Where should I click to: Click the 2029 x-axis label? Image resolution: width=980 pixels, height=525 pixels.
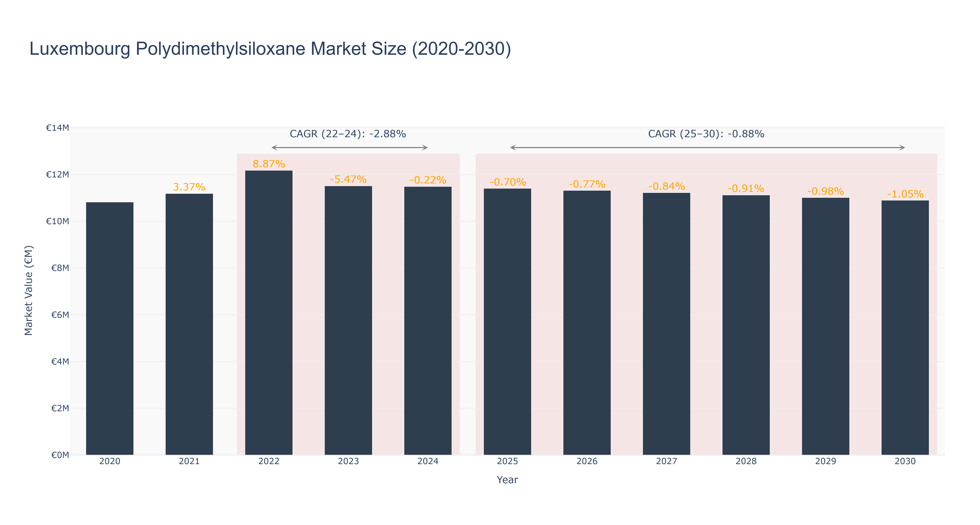click(825, 461)
